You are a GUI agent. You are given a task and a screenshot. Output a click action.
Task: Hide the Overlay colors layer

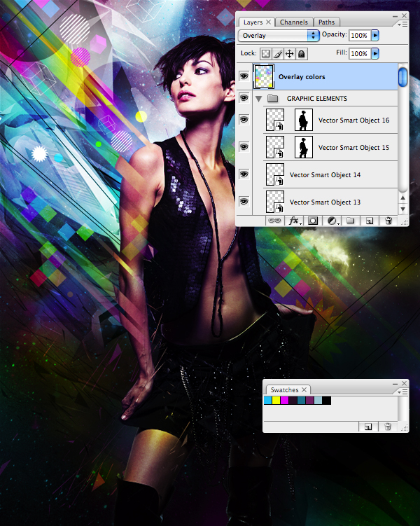(244, 76)
